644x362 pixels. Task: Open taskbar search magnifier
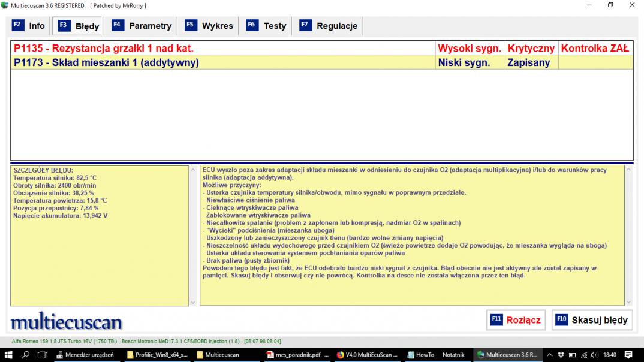(25, 355)
